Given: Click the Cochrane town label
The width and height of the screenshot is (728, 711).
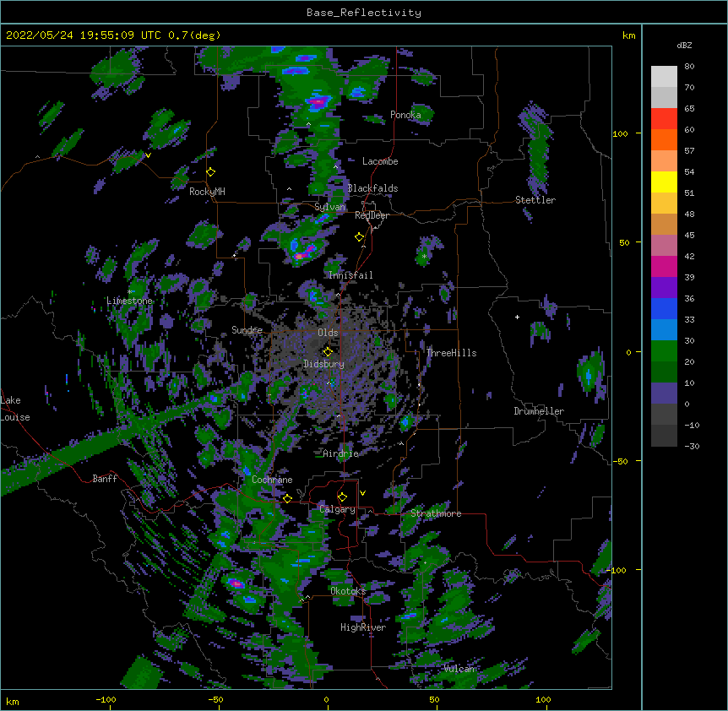Looking at the screenshot, I should click(272, 480).
